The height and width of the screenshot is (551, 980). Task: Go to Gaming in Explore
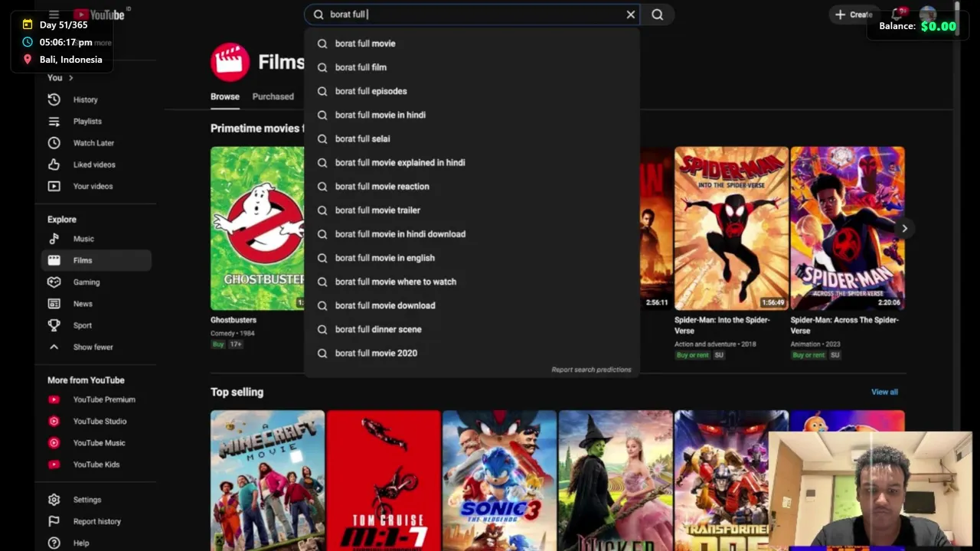point(96,282)
